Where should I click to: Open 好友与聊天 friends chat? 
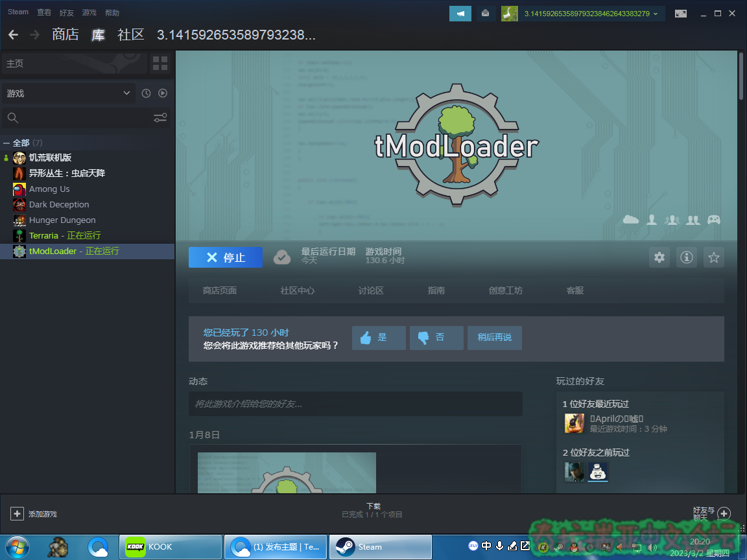(x=712, y=514)
